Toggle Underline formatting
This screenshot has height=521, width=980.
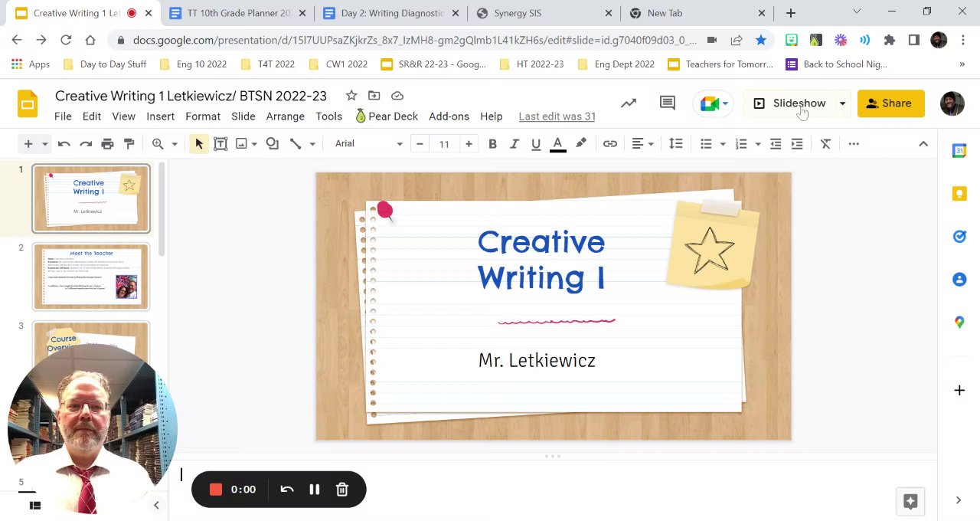pyautogui.click(x=536, y=144)
